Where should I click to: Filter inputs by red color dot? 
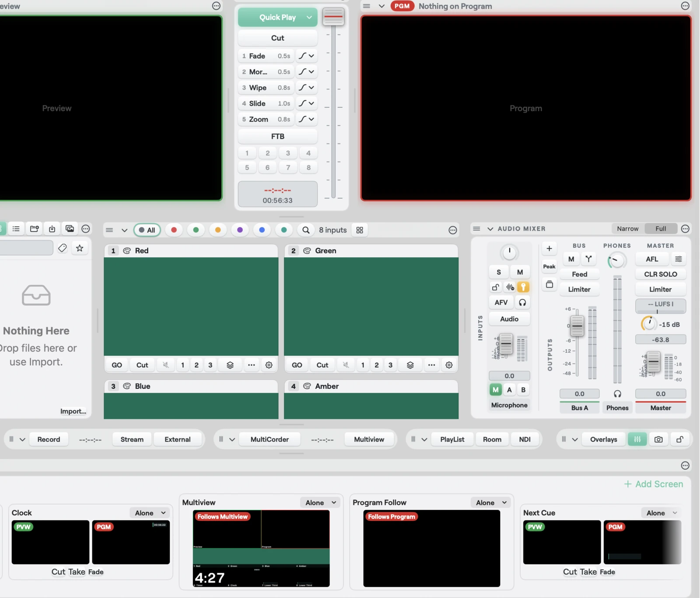[x=174, y=230]
